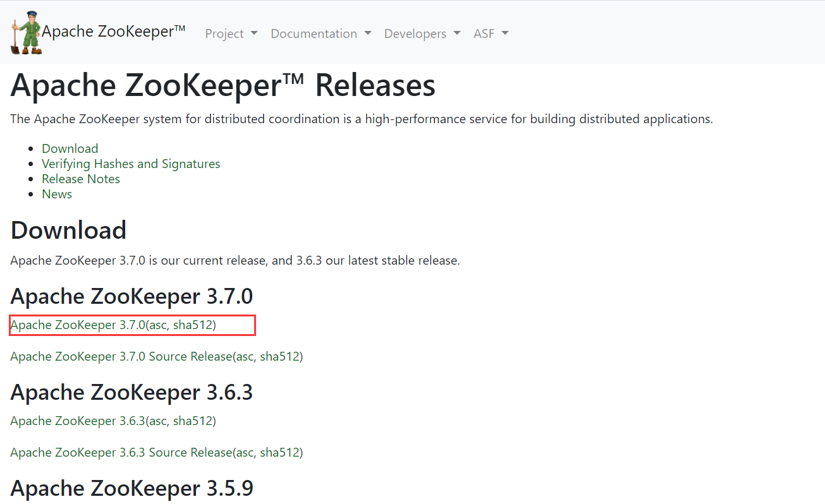This screenshot has height=504, width=825.
Task: Expand the Documentation dropdown menu
Action: pyautogui.click(x=321, y=33)
